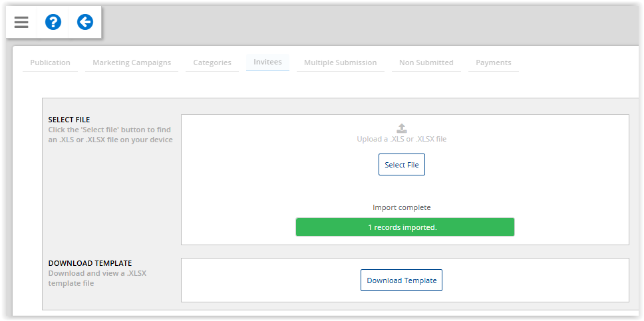This screenshot has height=321, width=644.
Task: Click the Invitees tab
Action: (x=267, y=62)
